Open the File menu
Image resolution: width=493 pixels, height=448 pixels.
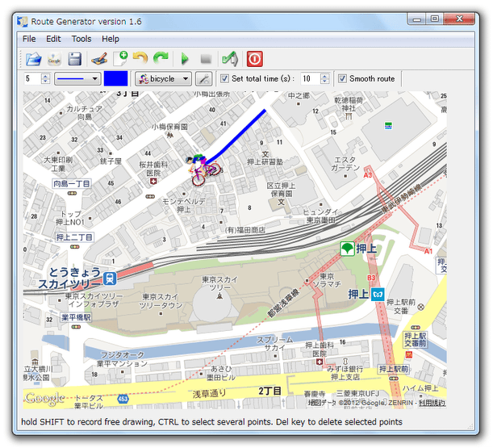[29, 39]
